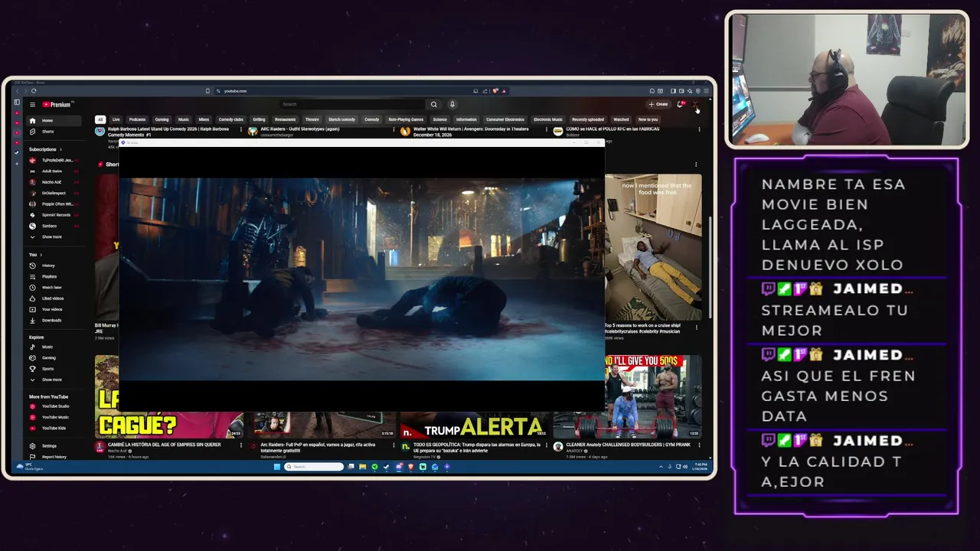Select the All filter chip
980x551 pixels.
pyautogui.click(x=100, y=119)
